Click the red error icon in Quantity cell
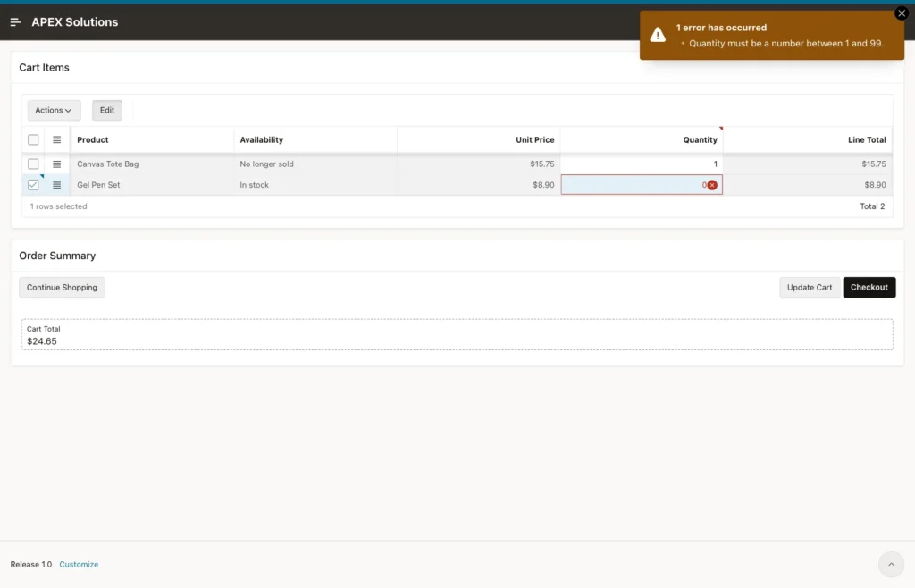The width and height of the screenshot is (915, 588). coord(712,185)
